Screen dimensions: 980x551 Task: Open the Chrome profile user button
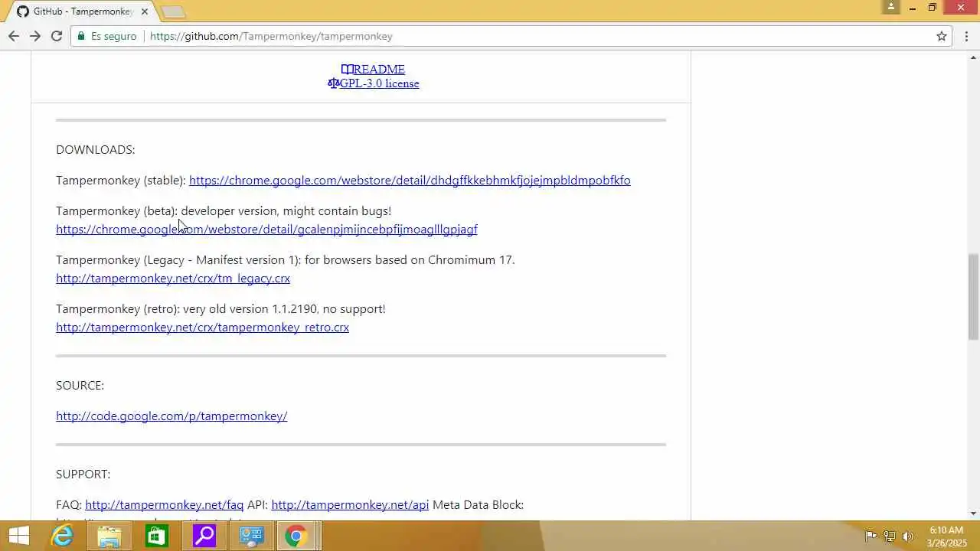(891, 7)
